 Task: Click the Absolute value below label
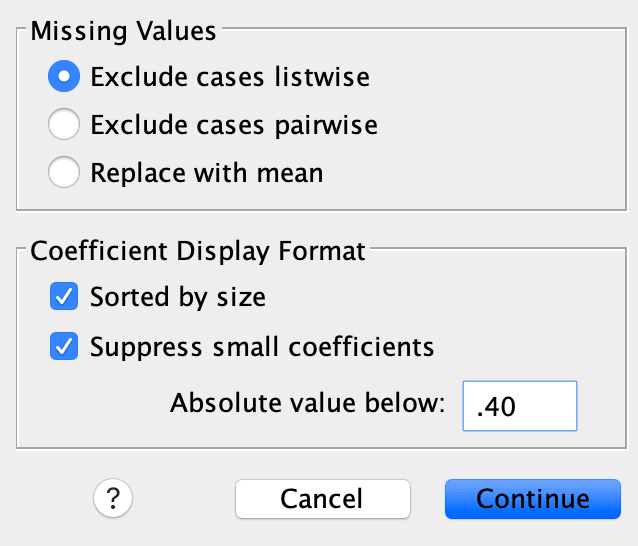pyautogui.click(x=308, y=403)
